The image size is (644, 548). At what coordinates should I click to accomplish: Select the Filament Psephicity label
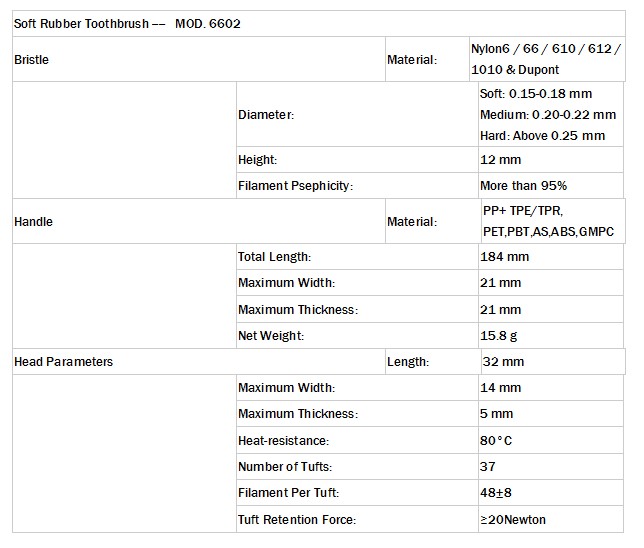pyautogui.click(x=296, y=186)
